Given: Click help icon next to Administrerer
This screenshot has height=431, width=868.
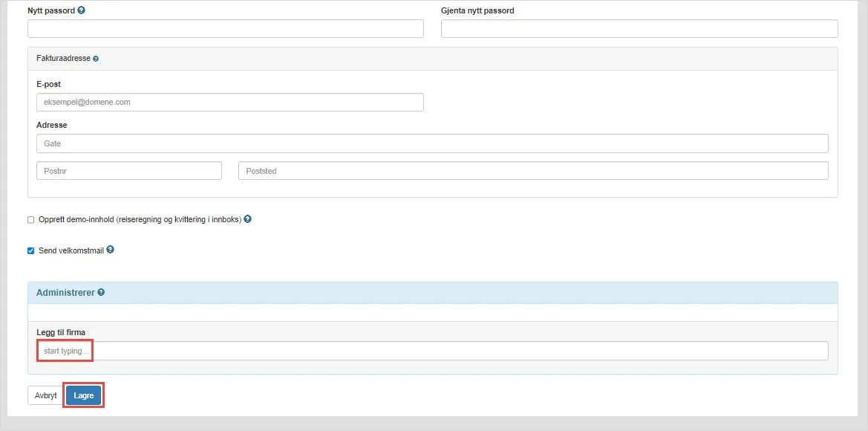Looking at the screenshot, I should click(x=101, y=293).
